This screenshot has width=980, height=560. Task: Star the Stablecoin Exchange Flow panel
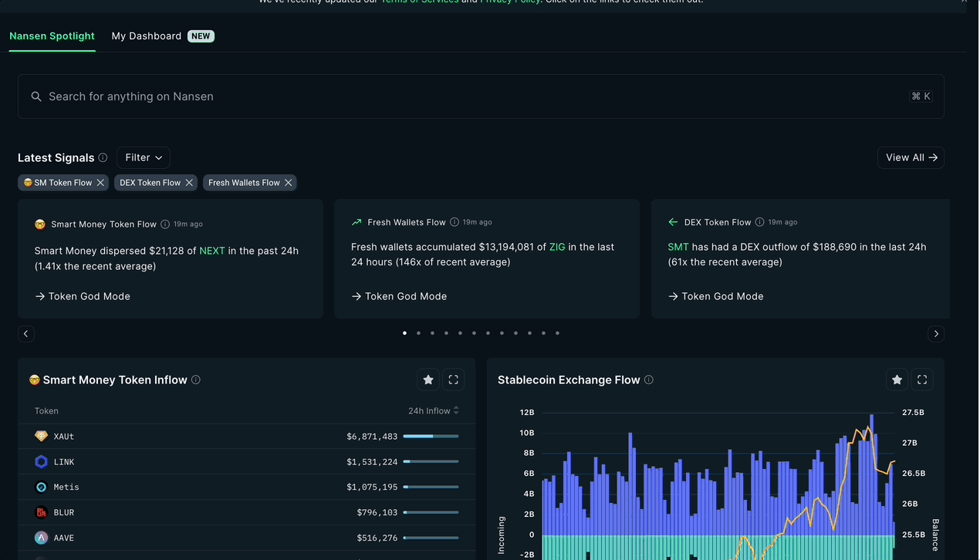click(x=897, y=380)
